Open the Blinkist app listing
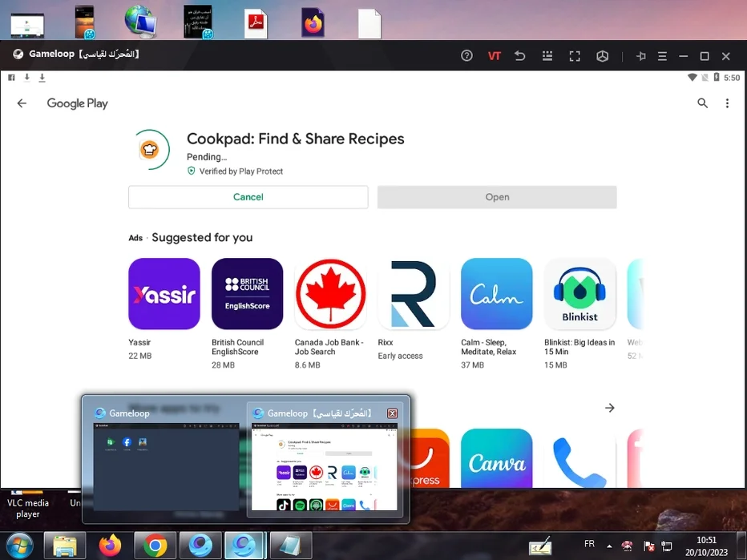 click(x=579, y=294)
